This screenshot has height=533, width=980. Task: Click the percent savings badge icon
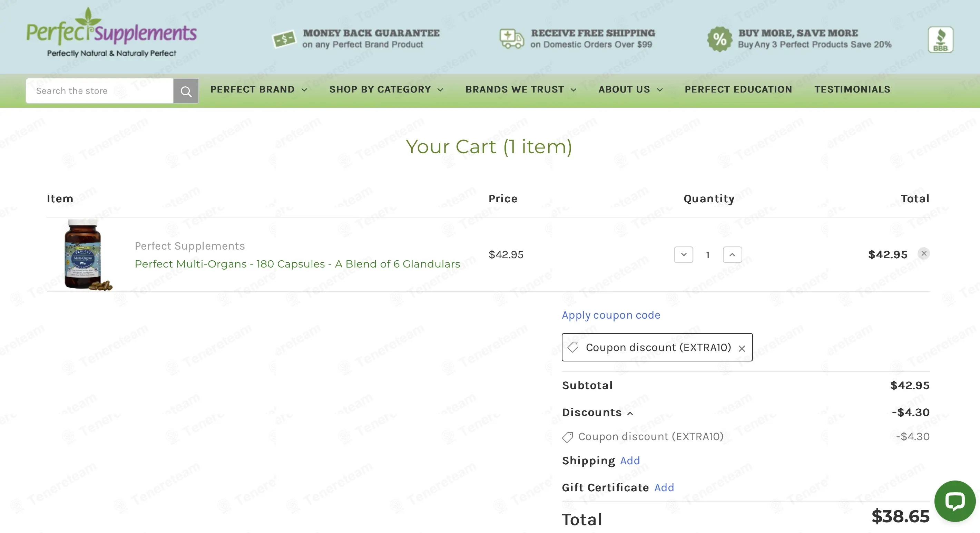click(719, 39)
